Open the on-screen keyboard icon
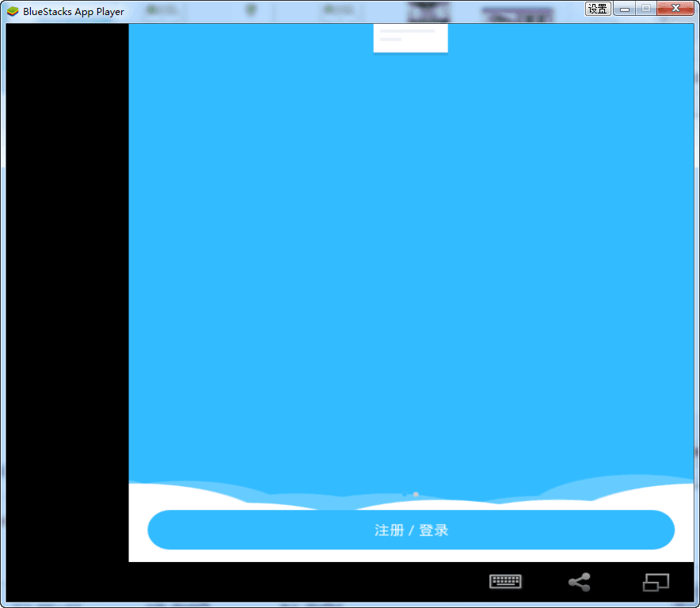Screen dimensions: 700x608 click(505, 582)
